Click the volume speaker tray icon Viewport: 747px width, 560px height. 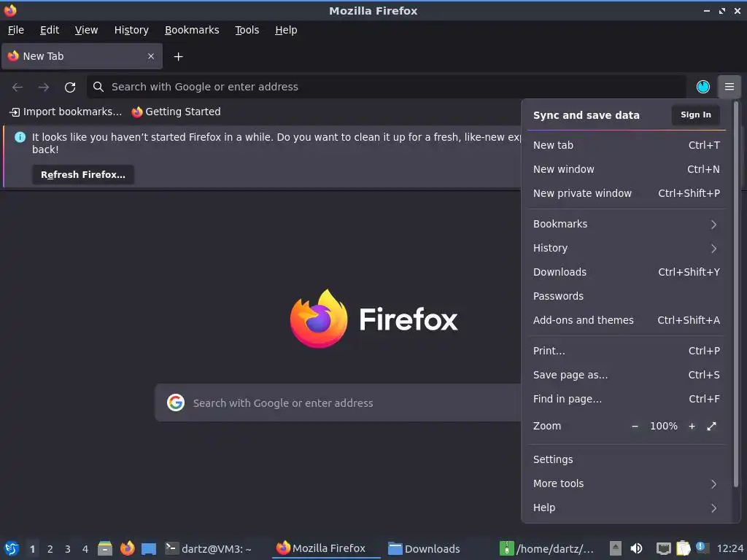coord(636,548)
